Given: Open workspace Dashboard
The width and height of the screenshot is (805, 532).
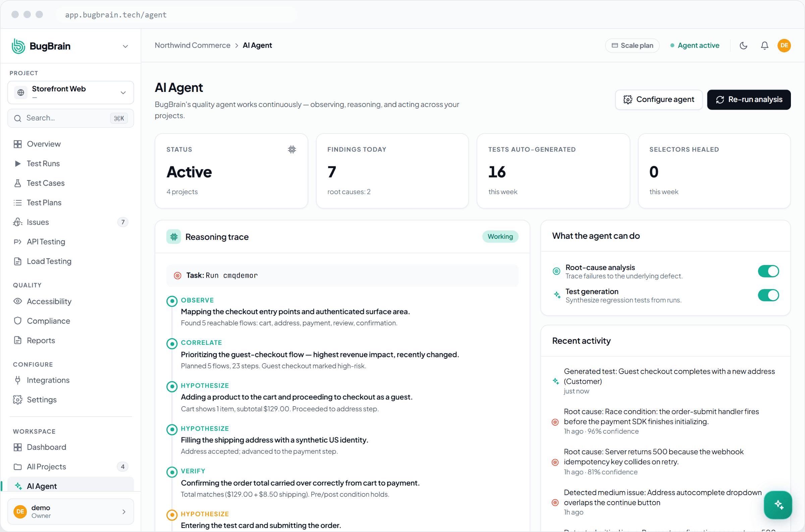Looking at the screenshot, I should coord(70,447).
